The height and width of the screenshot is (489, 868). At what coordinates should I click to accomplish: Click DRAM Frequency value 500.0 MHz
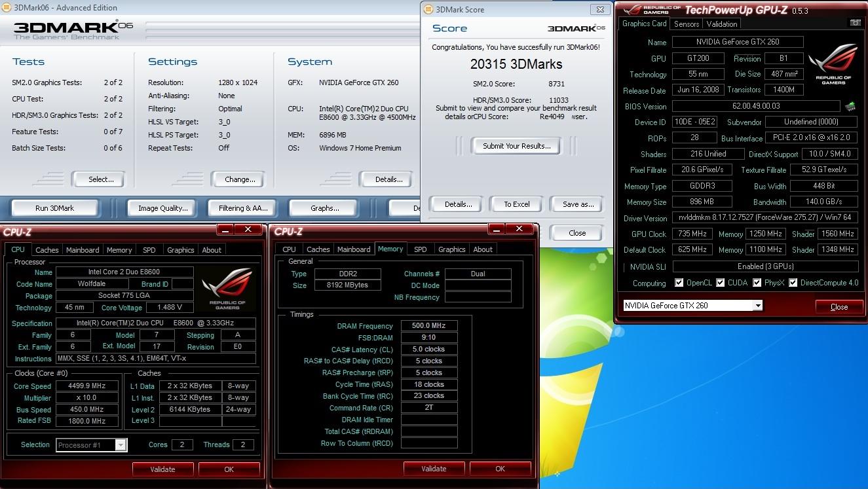coord(428,326)
